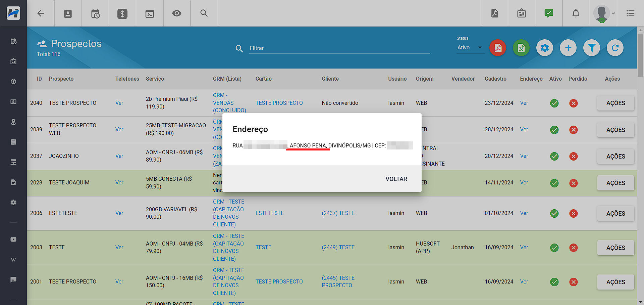Open AÇÕES menu for prospect 2040
644x305 pixels.
[x=615, y=103]
